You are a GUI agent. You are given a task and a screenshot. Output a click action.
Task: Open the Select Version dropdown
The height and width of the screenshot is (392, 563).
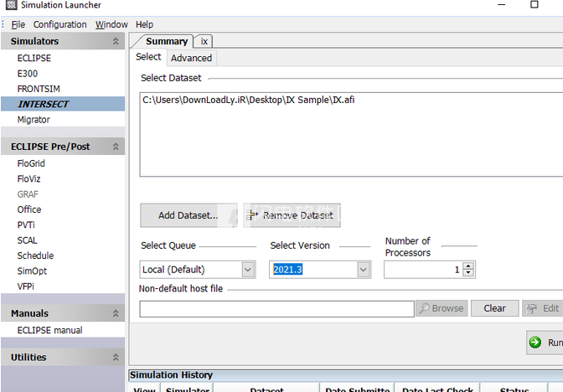[363, 270]
